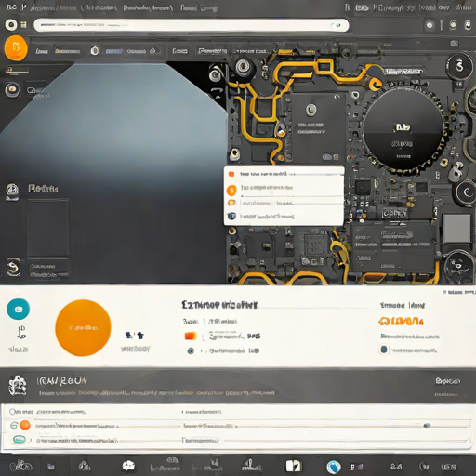Click the round yellow-centered icon in the left sidebar
Image resolution: width=476 pixels, height=476 pixels.
(x=12, y=89)
